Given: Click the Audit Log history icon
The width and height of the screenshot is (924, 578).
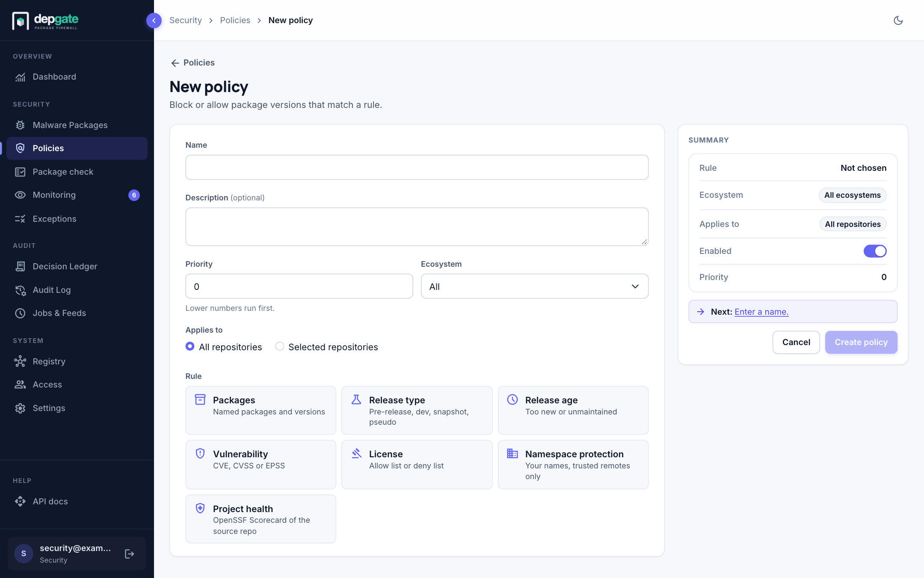Looking at the screenshot, I should click(20, 290).
